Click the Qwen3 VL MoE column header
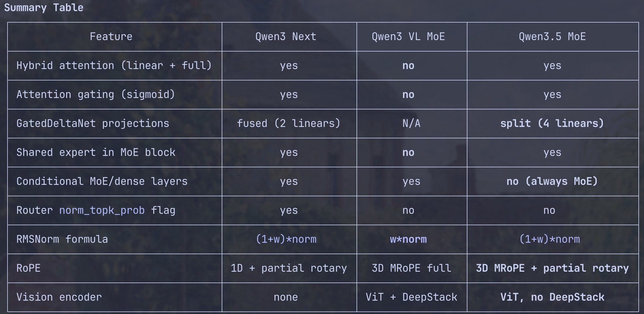Screen dimensions: 644x314 [408, 36]
